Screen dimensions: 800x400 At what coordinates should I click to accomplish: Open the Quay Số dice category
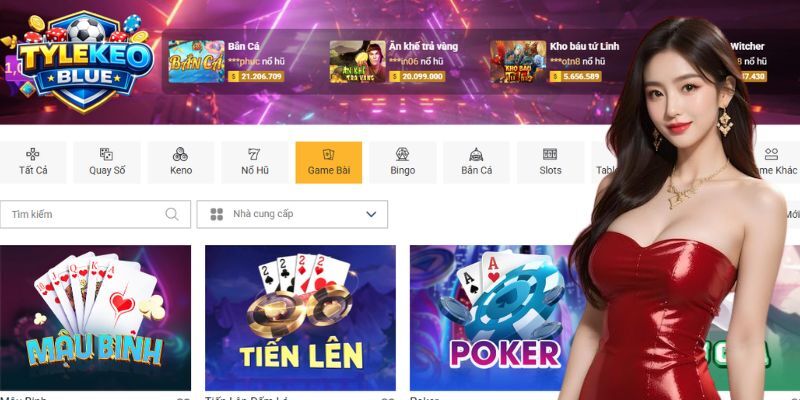point(107,163)
